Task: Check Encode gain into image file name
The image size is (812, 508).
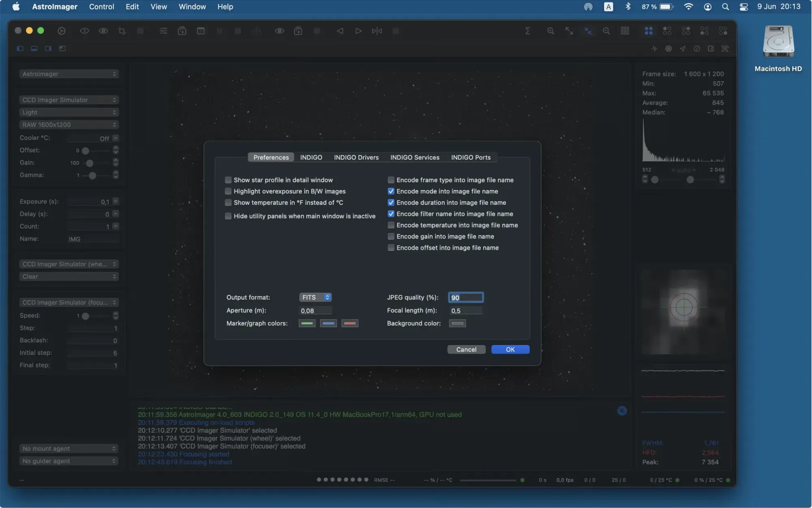Action: pos(391,237)
